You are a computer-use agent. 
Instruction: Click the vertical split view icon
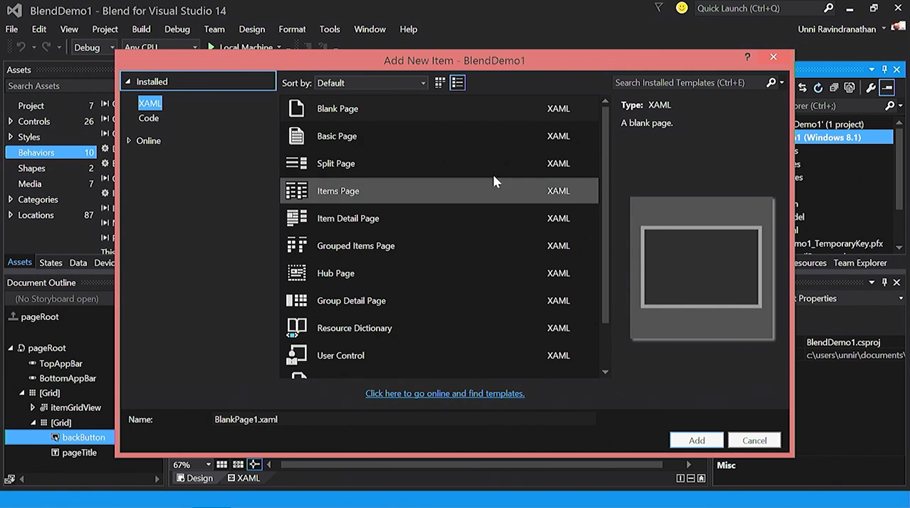click(680, 478)
